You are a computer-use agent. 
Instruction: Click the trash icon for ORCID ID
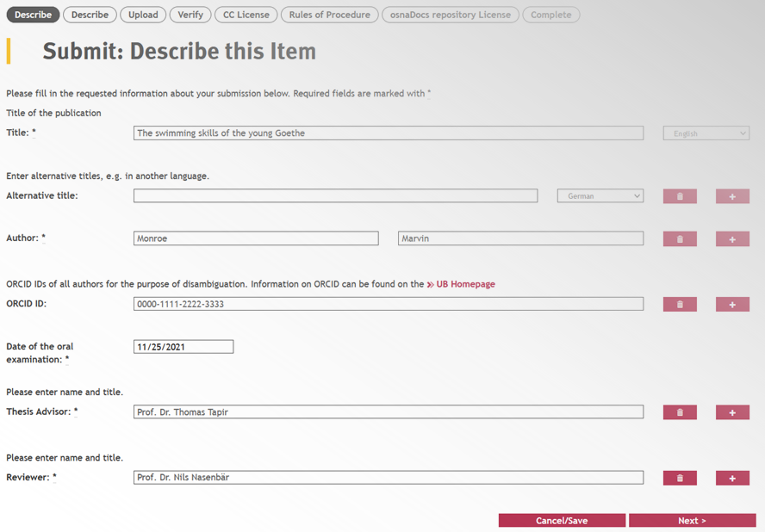click(680, 304)
